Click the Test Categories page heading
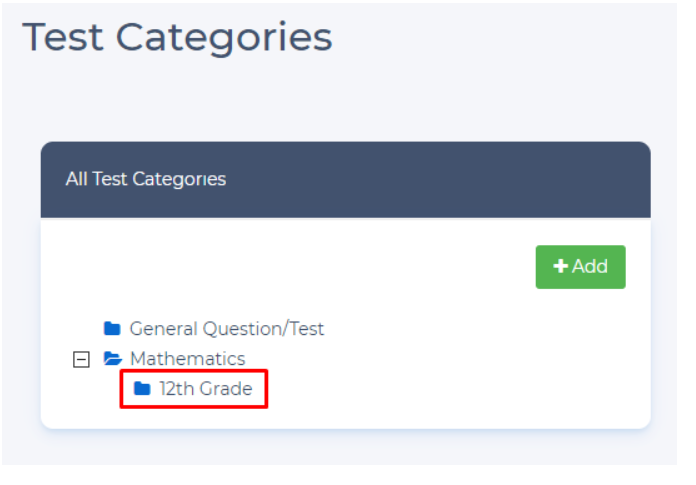The width and height of the screenshot is (696, 485). [x=177, y=37]
